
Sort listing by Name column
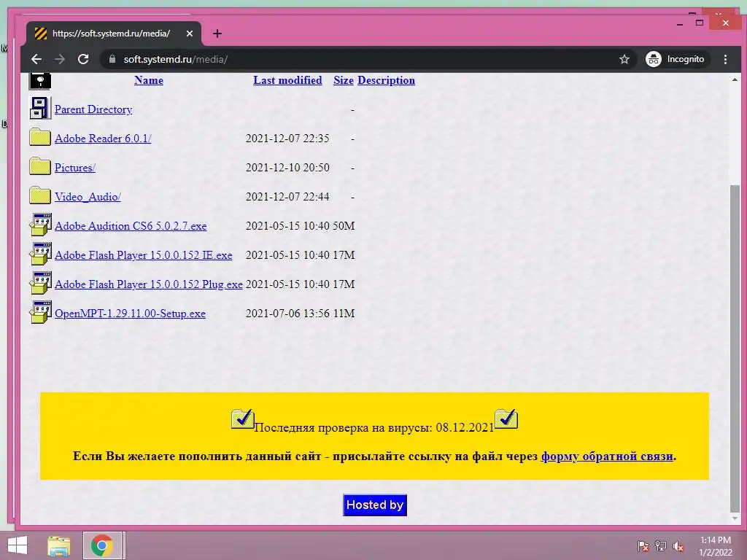(149, 80)
